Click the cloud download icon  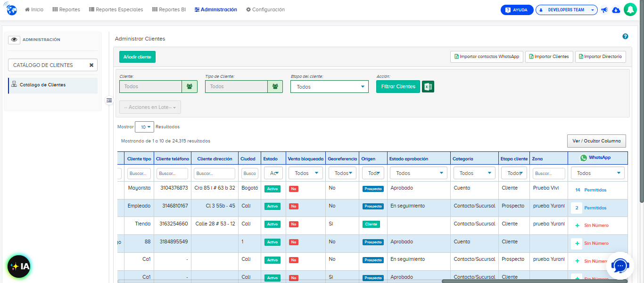click(x=616, y=10)
